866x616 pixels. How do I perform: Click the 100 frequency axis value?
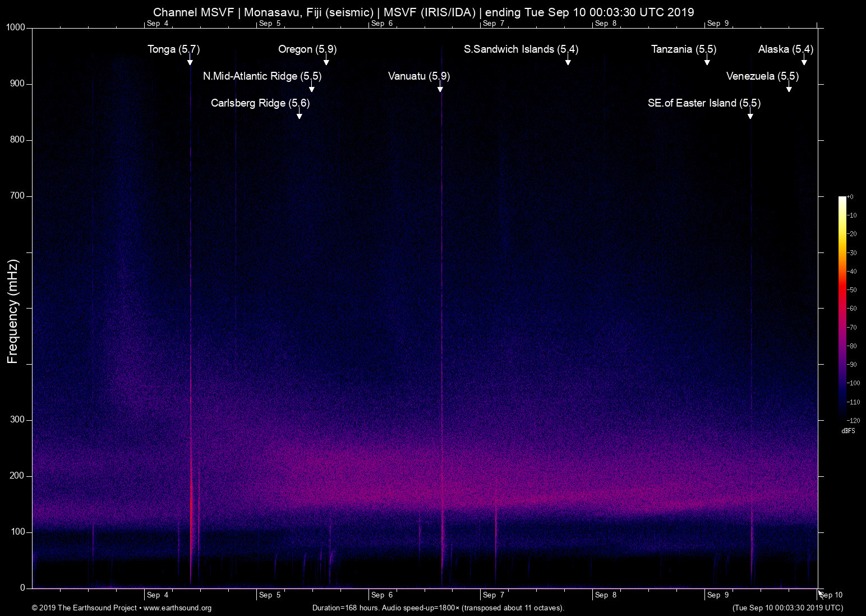(18, 532)
